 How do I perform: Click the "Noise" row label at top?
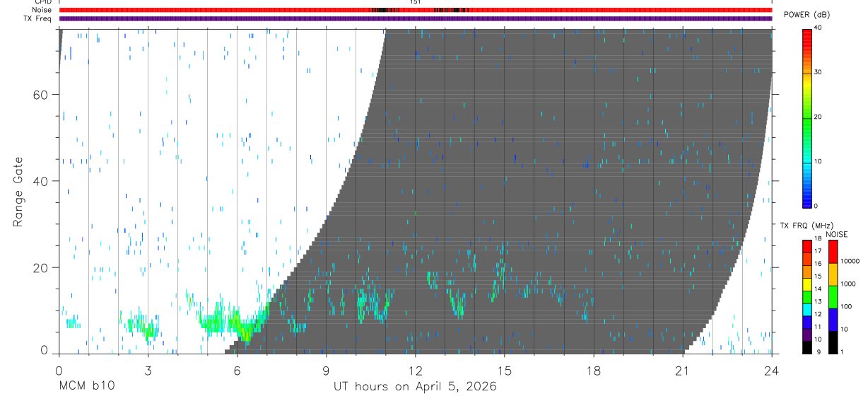coord(43,10)
